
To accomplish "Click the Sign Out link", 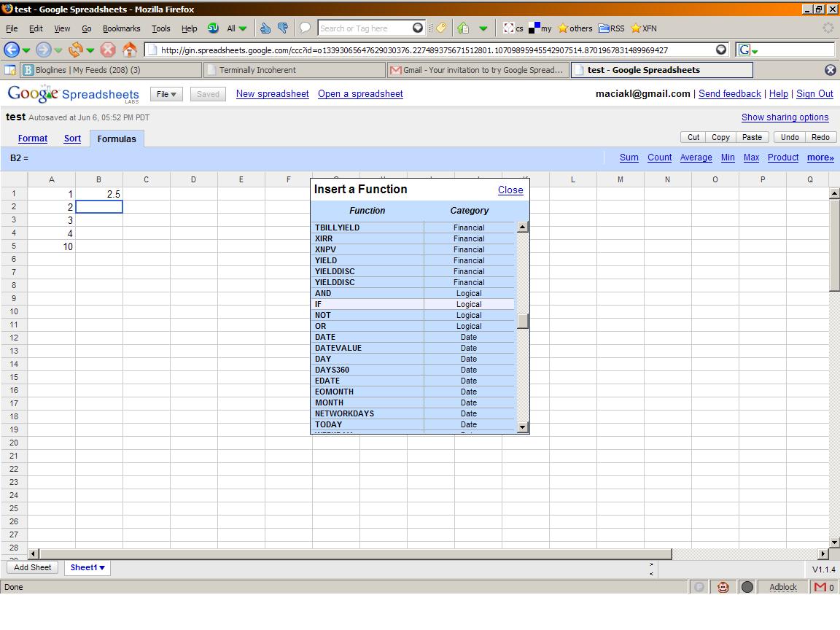I will (814, 94).
